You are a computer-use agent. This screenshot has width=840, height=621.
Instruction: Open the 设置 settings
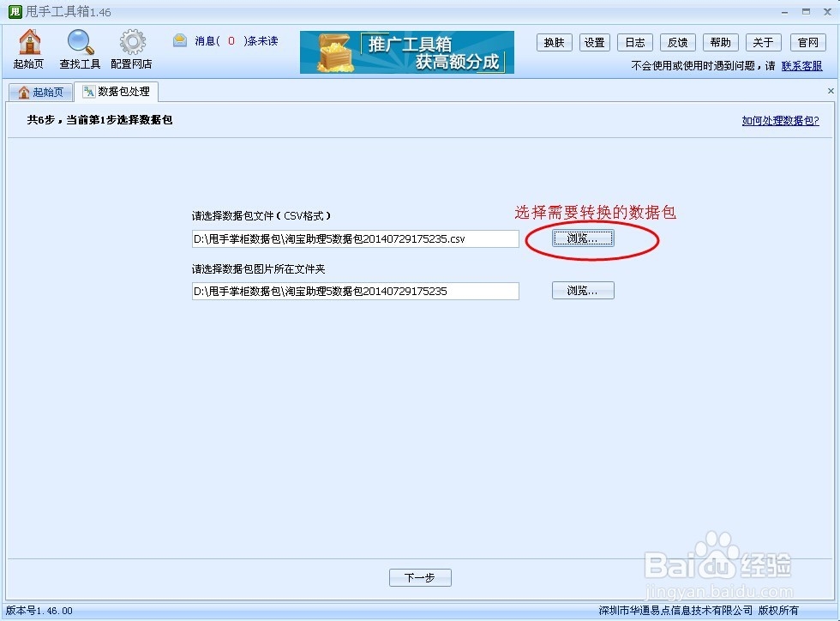(595, 41)
